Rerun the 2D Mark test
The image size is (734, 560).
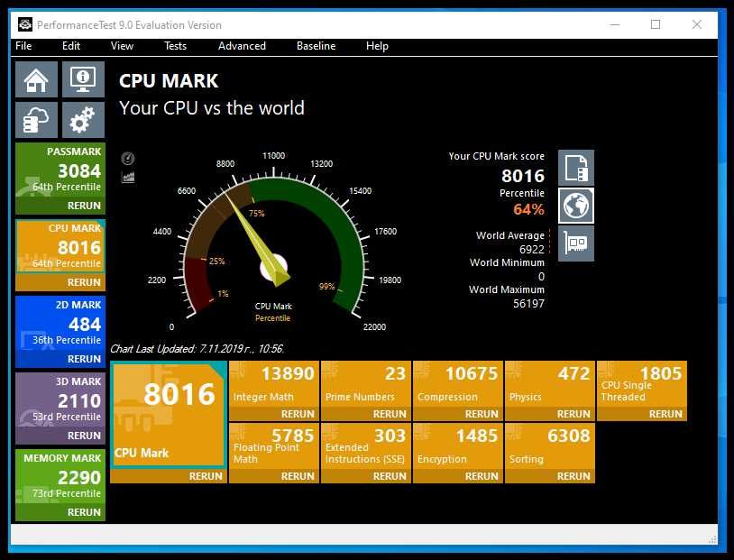coord(84,359)
